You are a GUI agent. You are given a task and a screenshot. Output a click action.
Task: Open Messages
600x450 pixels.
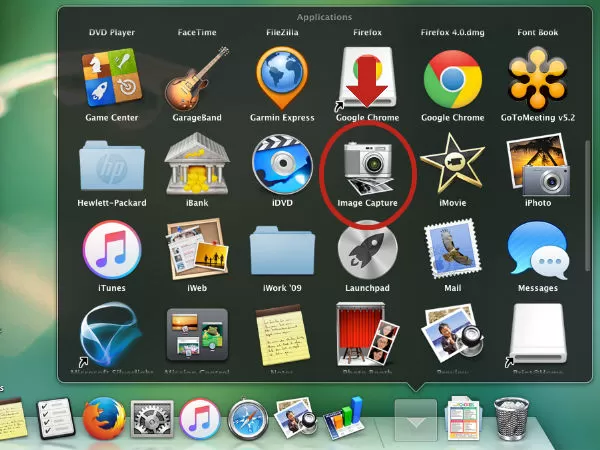pyautogui.click(x=538, y=250)
